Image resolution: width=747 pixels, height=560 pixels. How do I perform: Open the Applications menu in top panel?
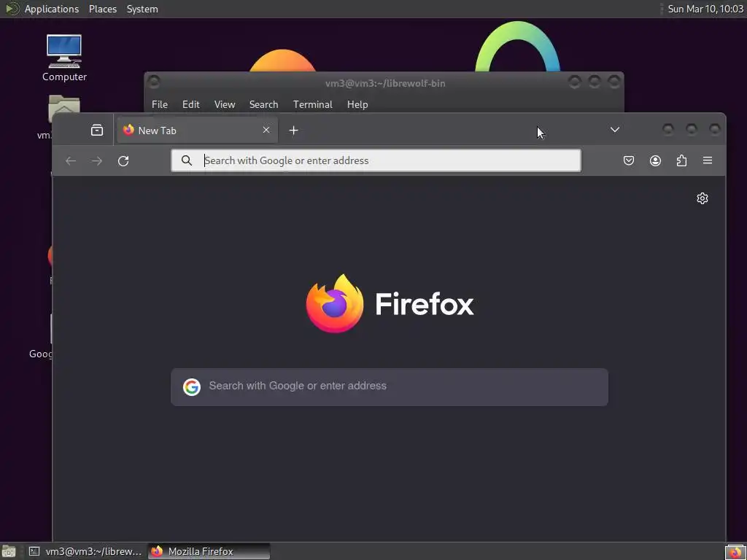(x=52, y=9)
